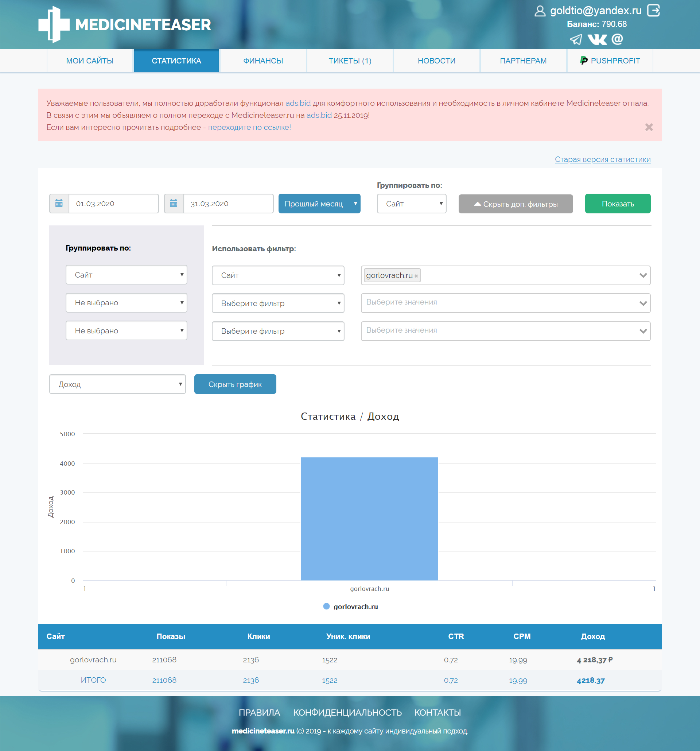Image resolution: width=700 pixels, height=751 pixels.
Task: Open calendar icon for start date
Action: (x=59, y=204)
